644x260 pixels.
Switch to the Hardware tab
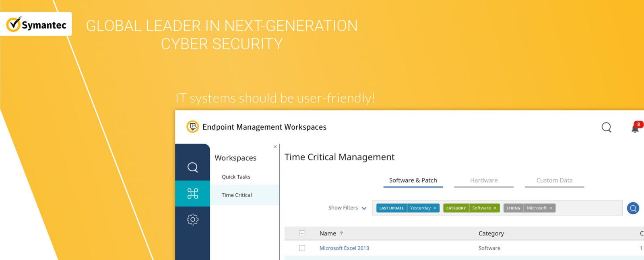483,180
